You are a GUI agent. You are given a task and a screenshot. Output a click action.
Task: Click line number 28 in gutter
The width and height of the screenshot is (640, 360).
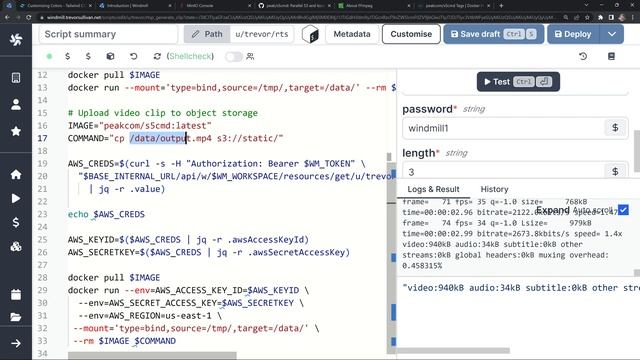pos(42,278)
